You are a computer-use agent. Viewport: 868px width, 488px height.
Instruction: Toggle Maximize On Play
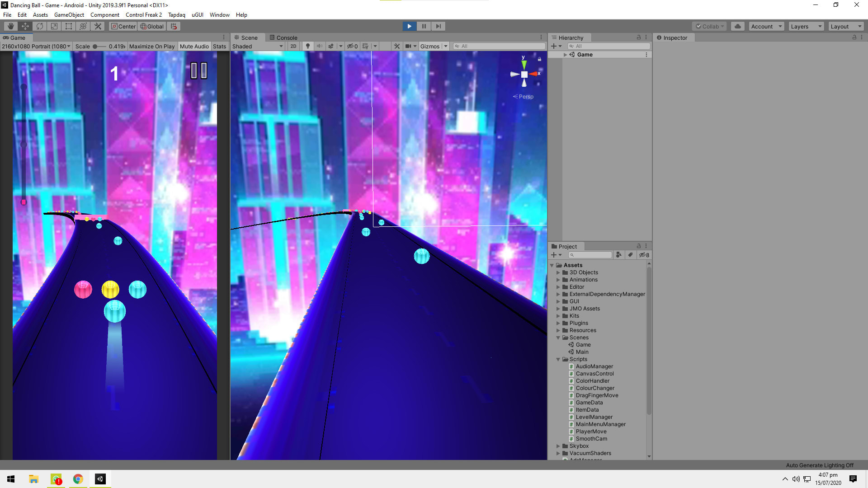tap(152, 46)
